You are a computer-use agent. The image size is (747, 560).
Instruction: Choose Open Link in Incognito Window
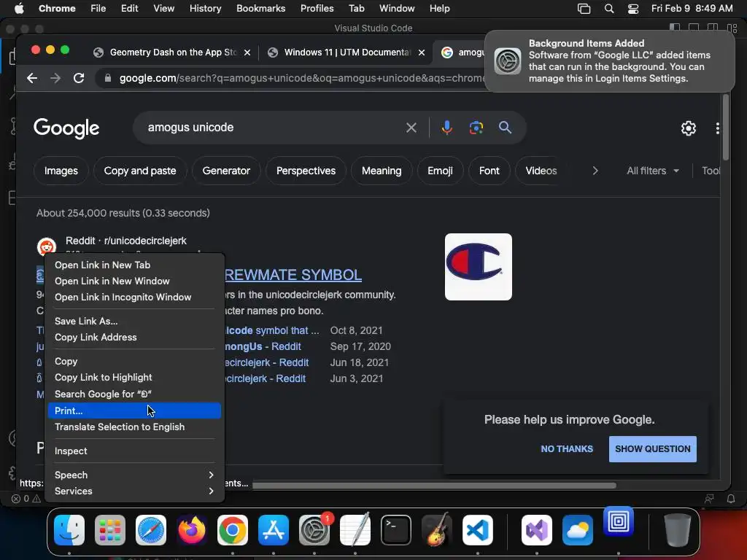(x=134, y=297)
